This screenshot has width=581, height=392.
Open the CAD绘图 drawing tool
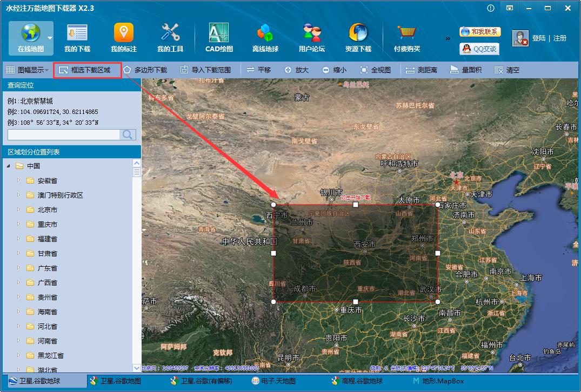(219, 37)
